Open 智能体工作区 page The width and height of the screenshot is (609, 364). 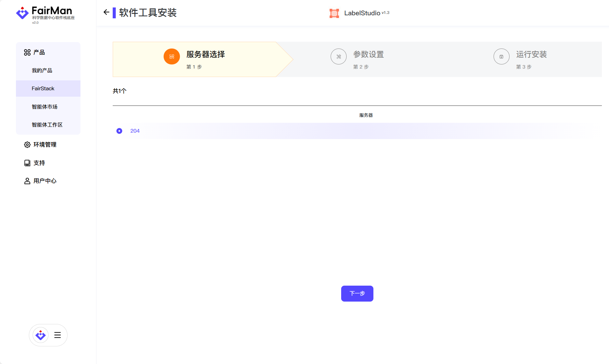tap(47, 125)
